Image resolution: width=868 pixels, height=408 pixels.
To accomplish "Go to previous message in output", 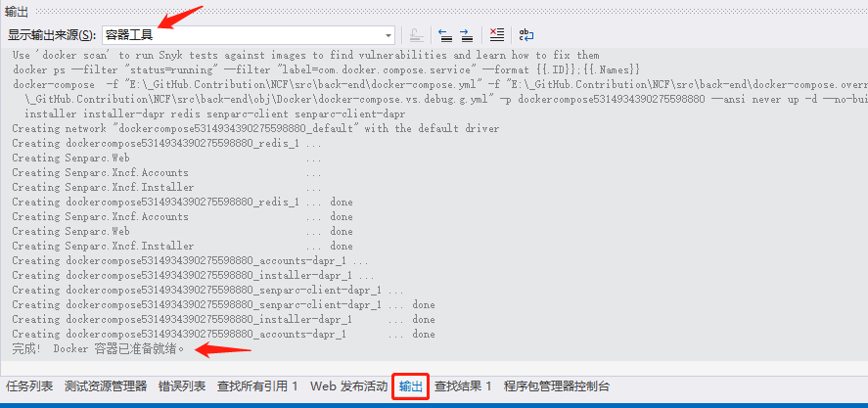I will tap(445, 35).
